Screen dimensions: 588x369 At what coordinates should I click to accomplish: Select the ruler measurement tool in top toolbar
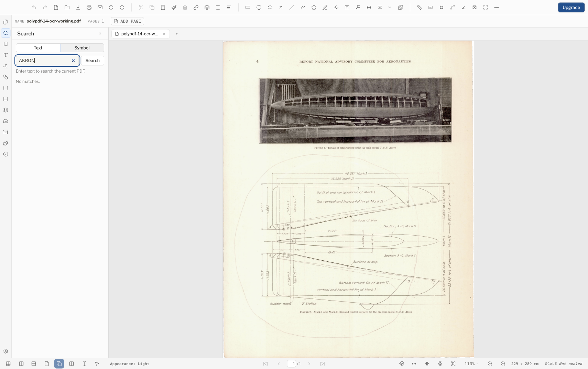coord(420,7)
